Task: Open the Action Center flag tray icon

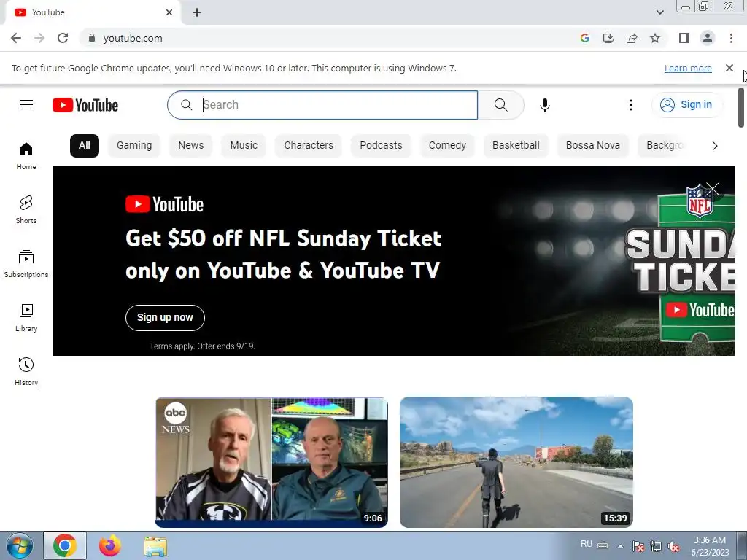Action: click(638, 546)
